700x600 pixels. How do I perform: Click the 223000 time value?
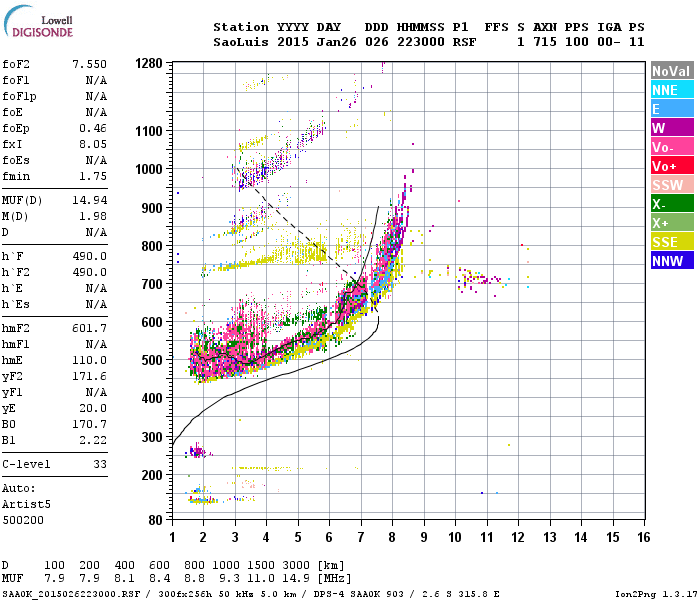(421, 42)
